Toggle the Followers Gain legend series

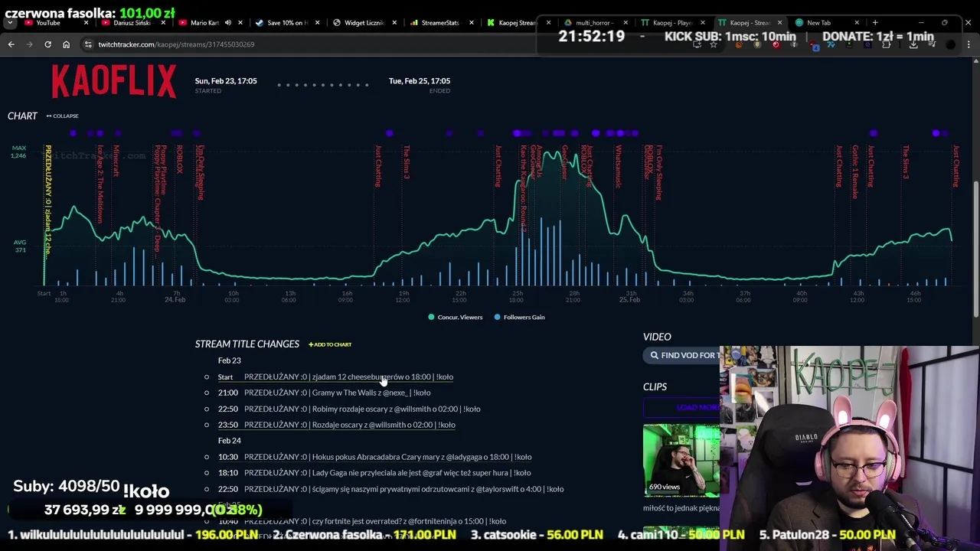519,317
